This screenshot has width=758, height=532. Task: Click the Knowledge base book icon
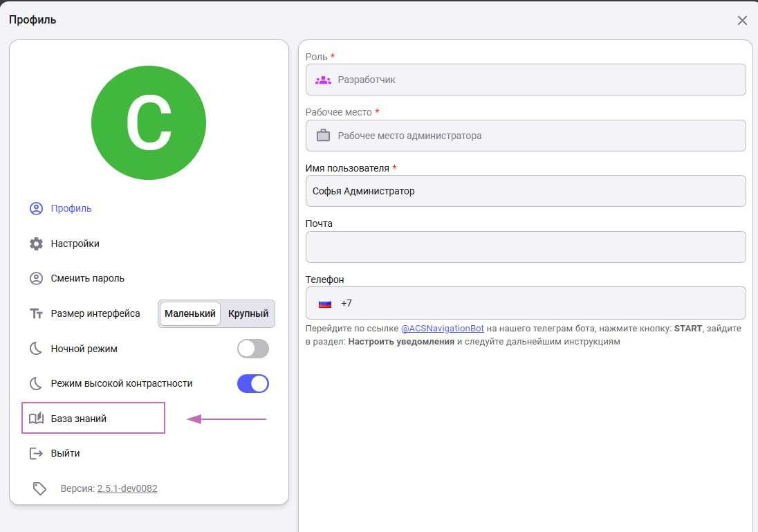point(36,419)
